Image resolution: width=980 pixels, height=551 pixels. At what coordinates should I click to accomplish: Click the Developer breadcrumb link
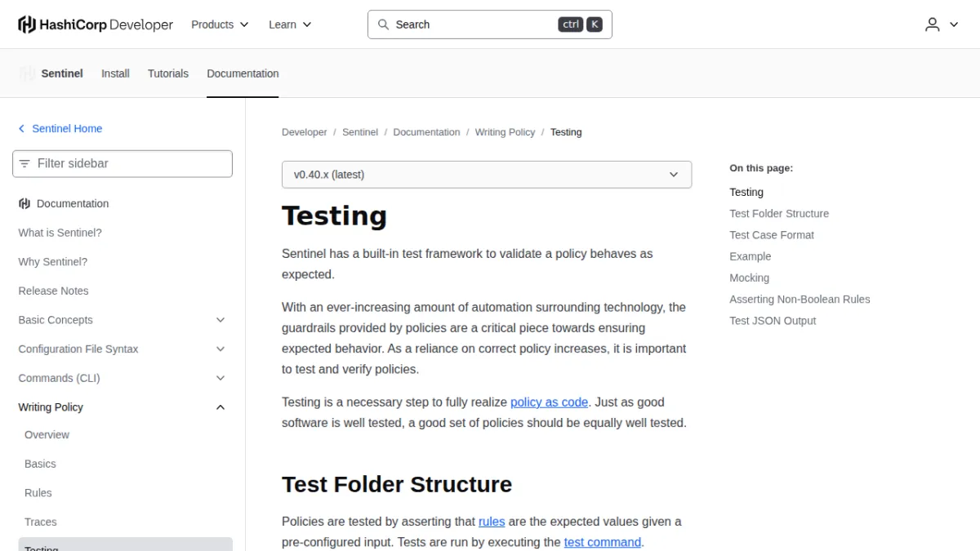coord(305,132)
